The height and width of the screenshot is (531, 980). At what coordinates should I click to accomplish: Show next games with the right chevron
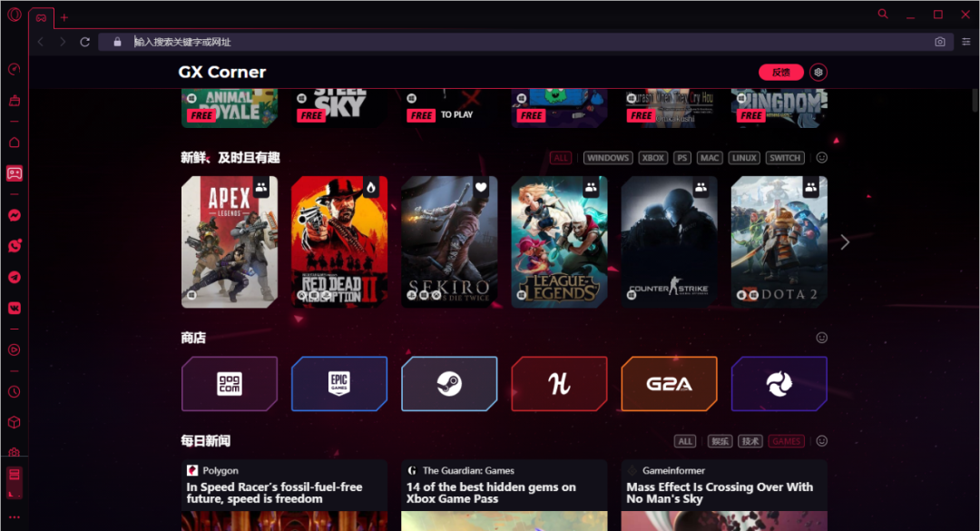coord(845,242)
